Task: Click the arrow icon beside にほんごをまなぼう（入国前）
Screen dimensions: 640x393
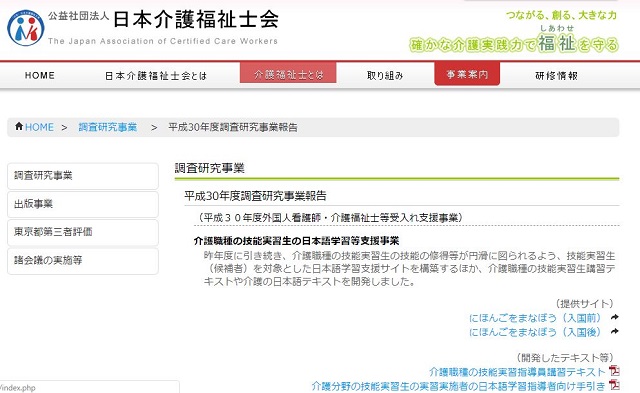Action: [615, 317]
